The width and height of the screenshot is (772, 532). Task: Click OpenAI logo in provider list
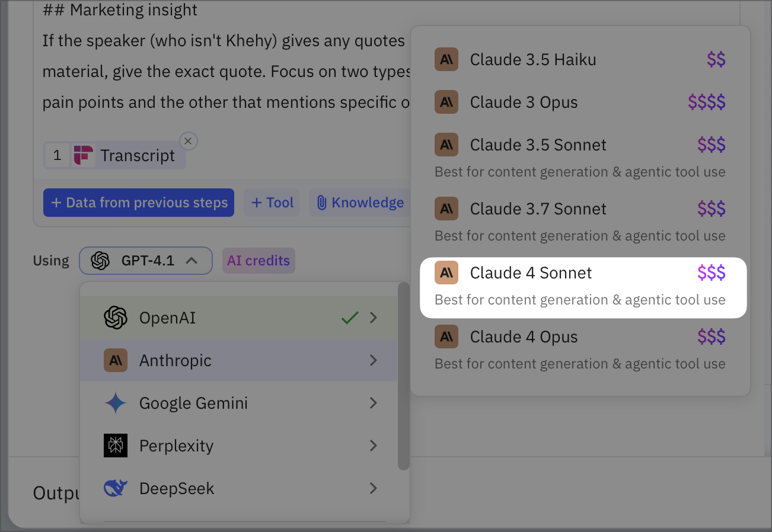[x=116, y=318]
